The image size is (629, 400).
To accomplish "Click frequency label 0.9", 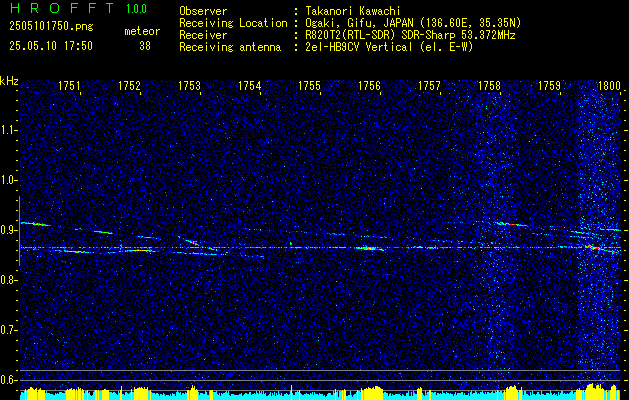I will click(9, 230).
